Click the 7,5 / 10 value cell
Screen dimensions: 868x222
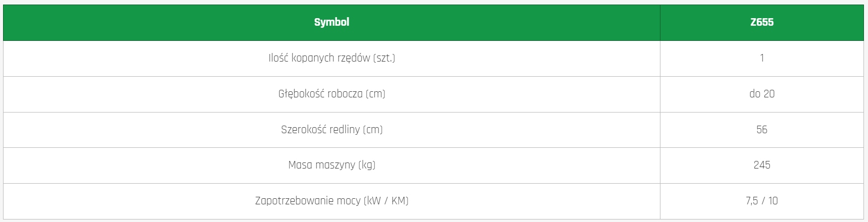(x=762, y=201)
